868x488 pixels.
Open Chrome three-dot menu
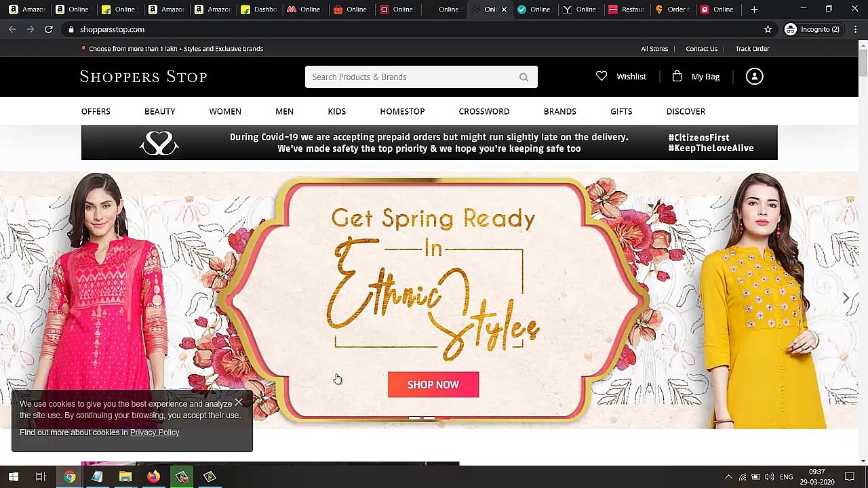(x=856, y=29)
